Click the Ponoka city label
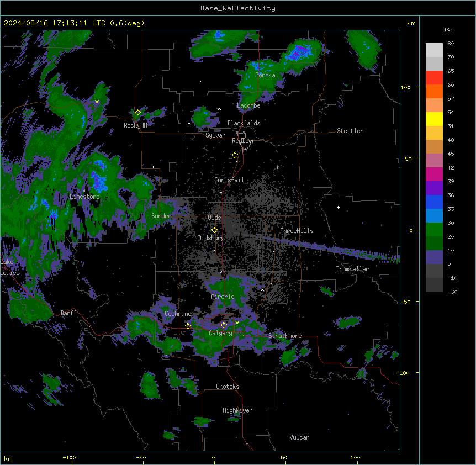 (265, 75)
